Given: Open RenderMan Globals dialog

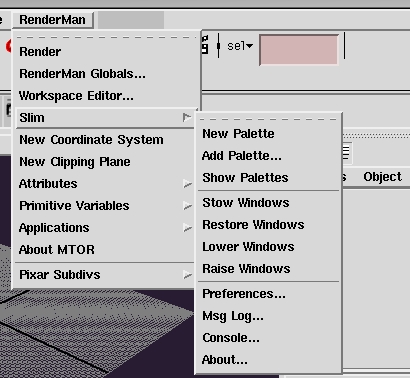Looking at the screenshot, I should 105,74.
